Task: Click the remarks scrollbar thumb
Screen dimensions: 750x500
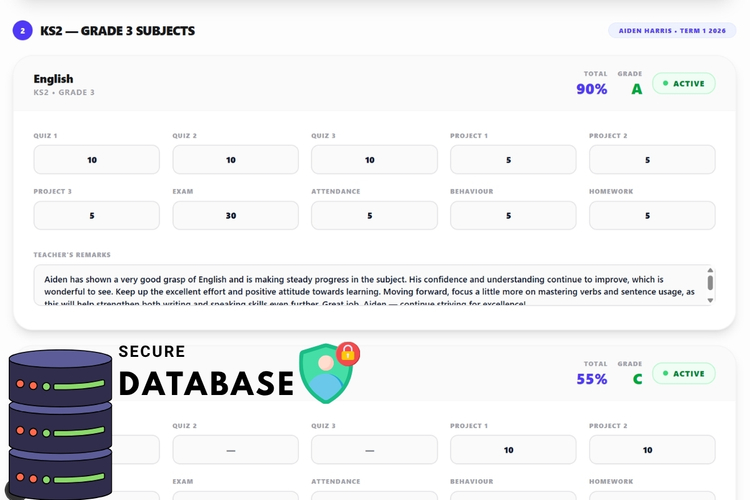Action: tap(710, 283)
